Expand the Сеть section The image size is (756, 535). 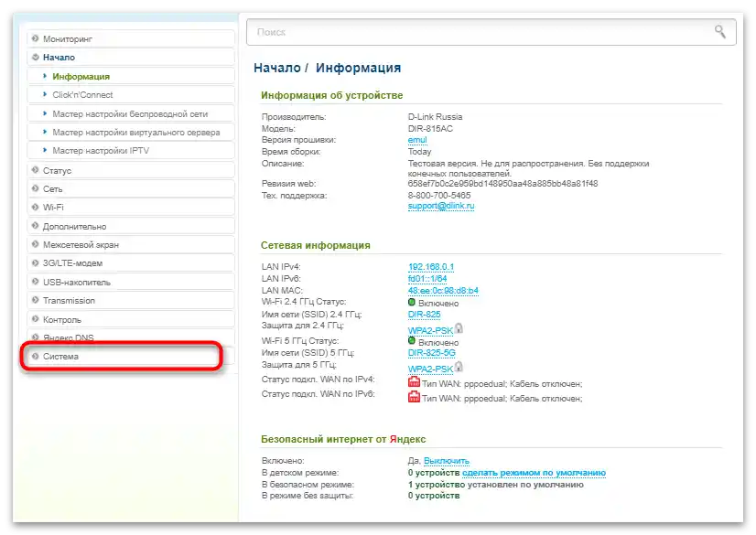click(131, 188)
